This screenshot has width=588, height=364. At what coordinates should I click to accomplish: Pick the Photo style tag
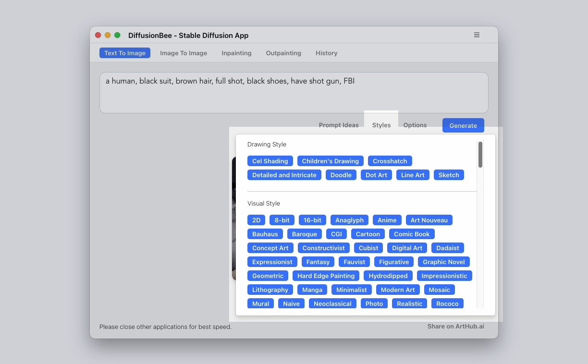point(374,303)
